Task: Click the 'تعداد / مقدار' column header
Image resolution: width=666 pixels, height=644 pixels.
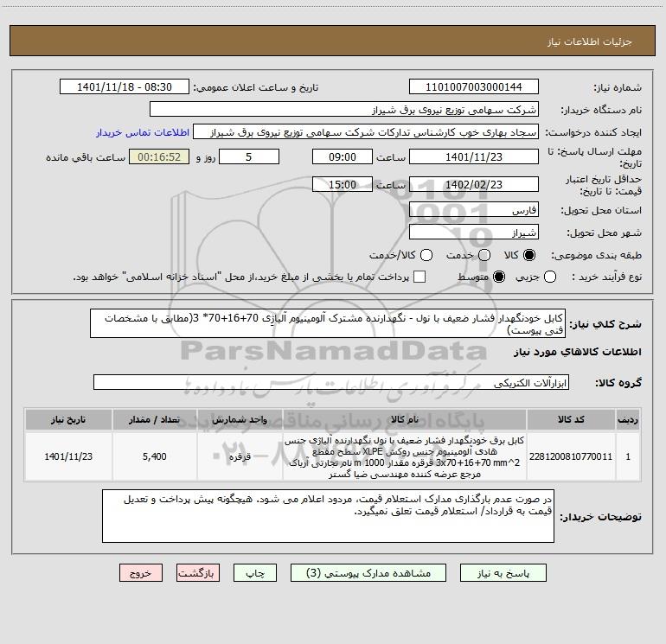Action: pos(155,419)
